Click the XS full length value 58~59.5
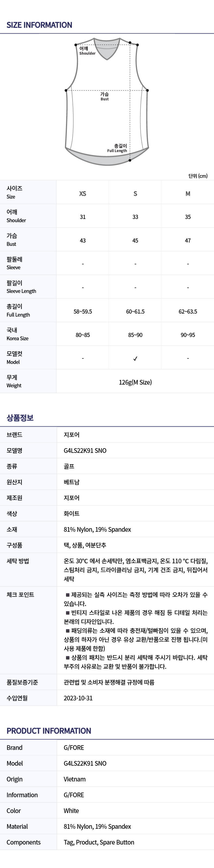214x868 pixels. (x=83, y=311)
